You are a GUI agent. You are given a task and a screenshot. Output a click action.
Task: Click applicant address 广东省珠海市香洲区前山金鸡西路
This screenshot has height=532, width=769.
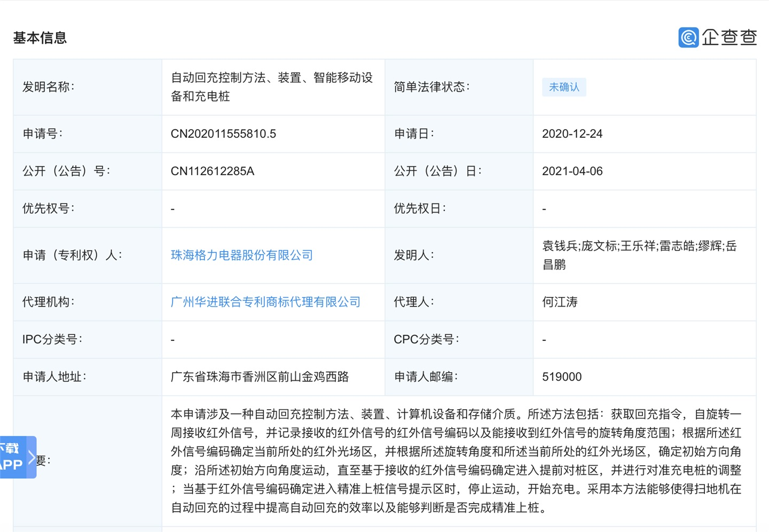coord(260,377)
